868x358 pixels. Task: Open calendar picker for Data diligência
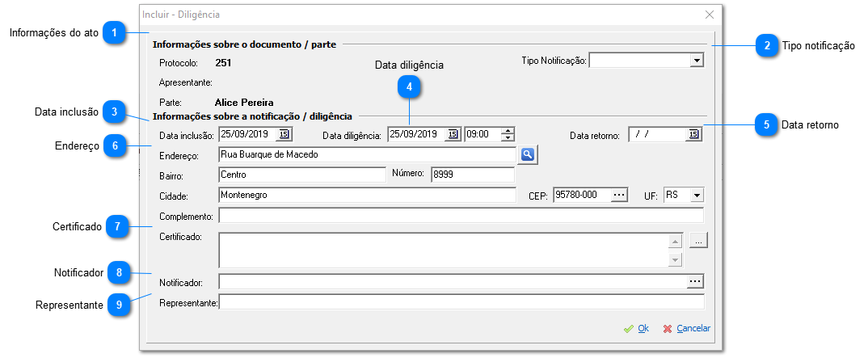453,134
